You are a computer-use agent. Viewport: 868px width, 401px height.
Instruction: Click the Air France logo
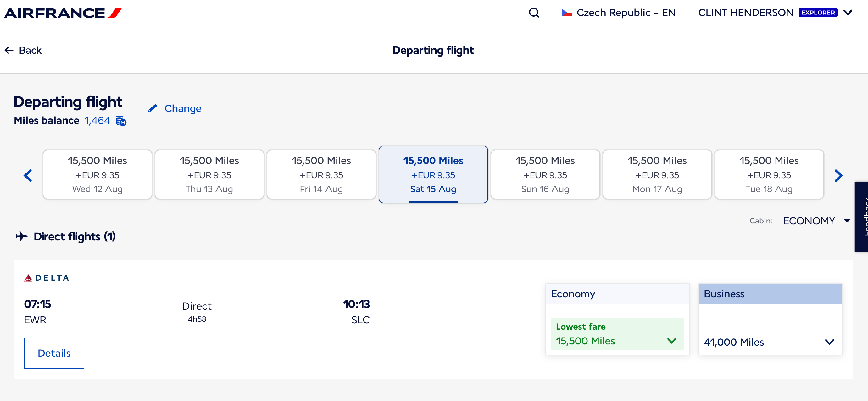63,13
